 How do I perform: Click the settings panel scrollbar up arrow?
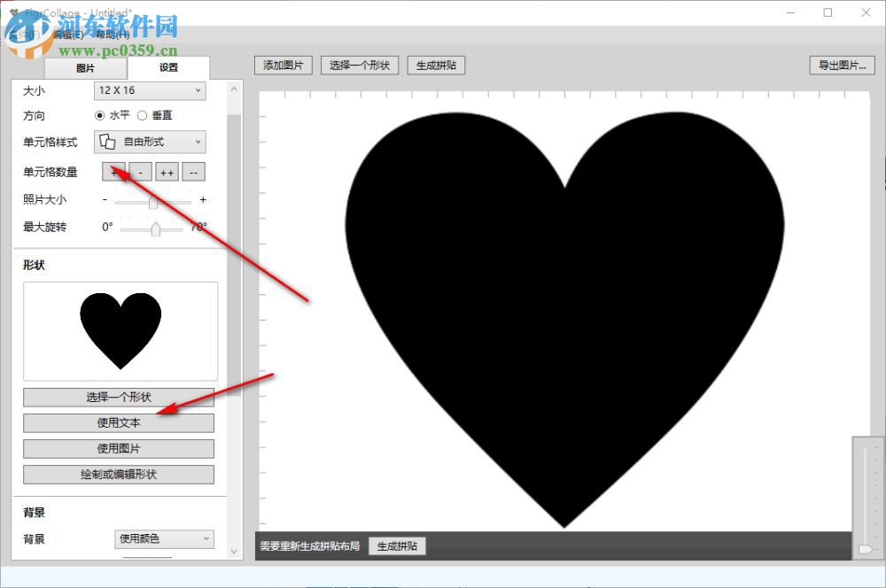click(233, 88)
